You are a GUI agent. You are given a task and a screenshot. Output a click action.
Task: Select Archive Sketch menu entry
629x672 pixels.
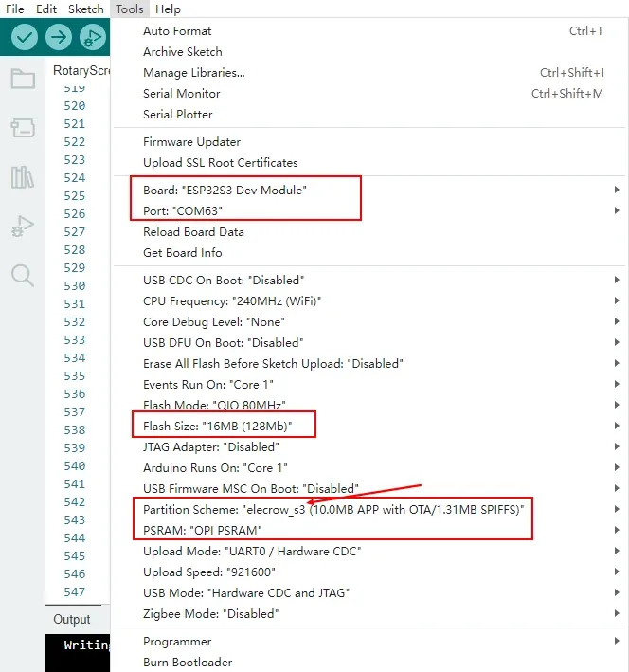(x=369, y=52)
